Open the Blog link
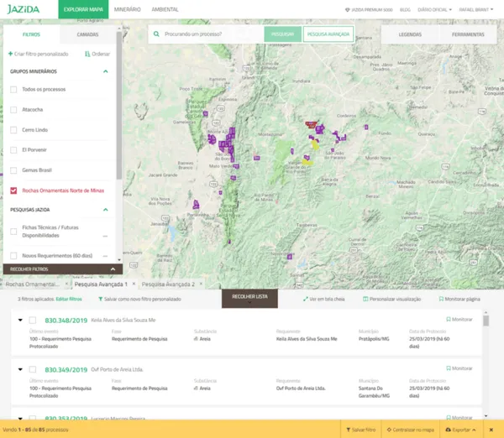The image size is (504, 438). point(405,9)
